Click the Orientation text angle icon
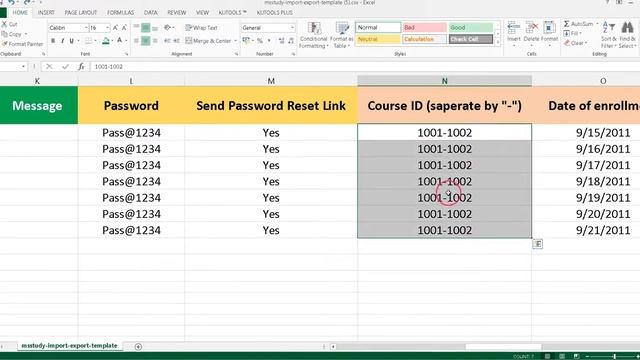The image size is (640, 360). tap(167, 28)
